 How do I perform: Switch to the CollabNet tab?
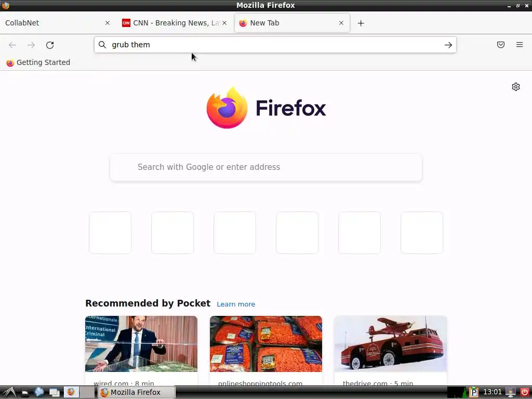pyautogui.click(x=57, y=23)
